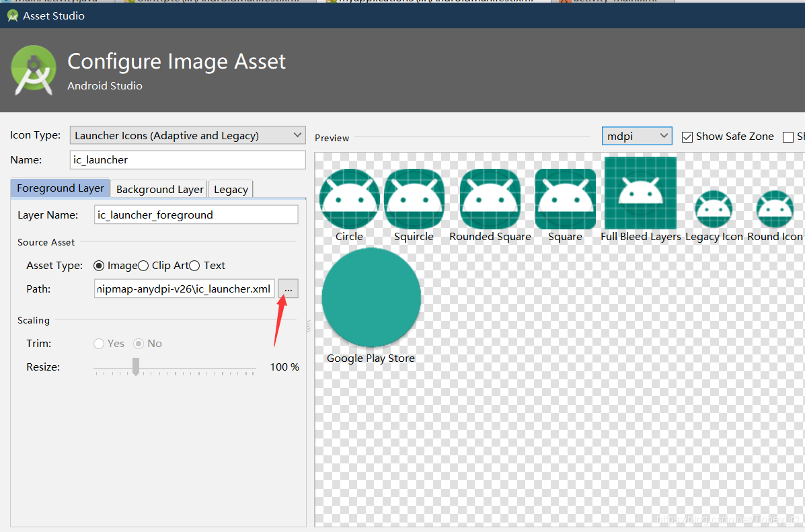805x532 pixels.
Task: Switch to the Legacy tab
Action: (x=231, y=189)
